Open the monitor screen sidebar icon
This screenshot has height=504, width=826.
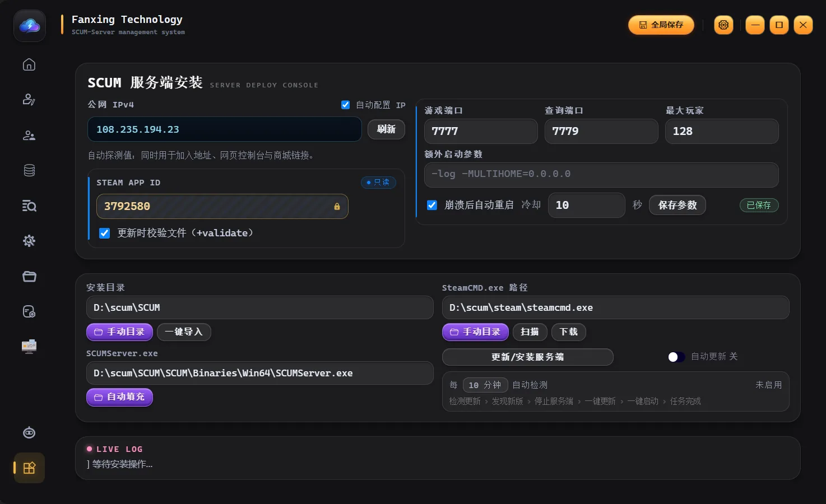[x=29, y=347]
